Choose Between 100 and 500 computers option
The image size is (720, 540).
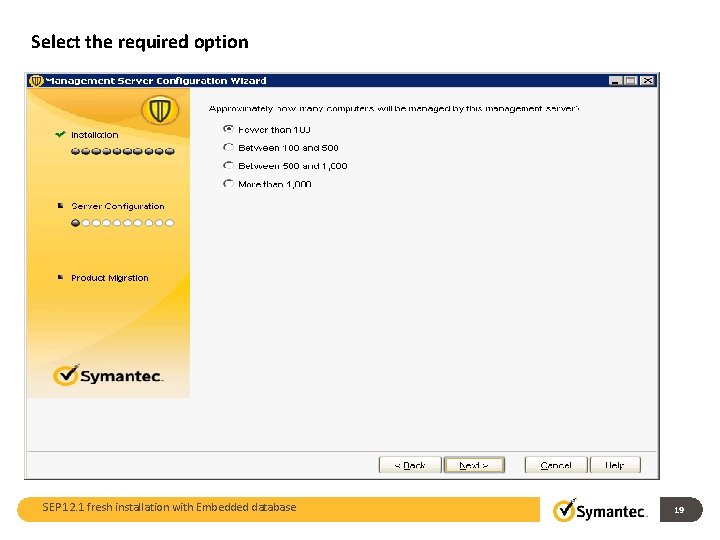228,147
